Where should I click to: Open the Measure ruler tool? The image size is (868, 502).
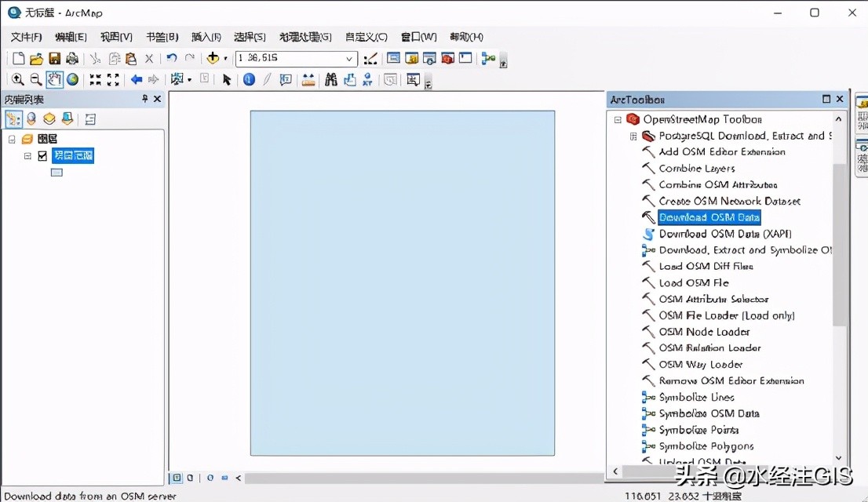(x=308, y=80)
